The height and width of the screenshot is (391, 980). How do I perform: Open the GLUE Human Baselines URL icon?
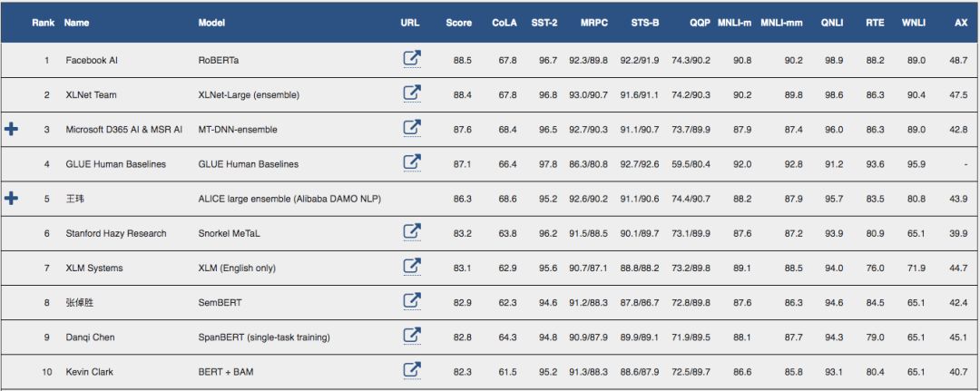(412, 163)
